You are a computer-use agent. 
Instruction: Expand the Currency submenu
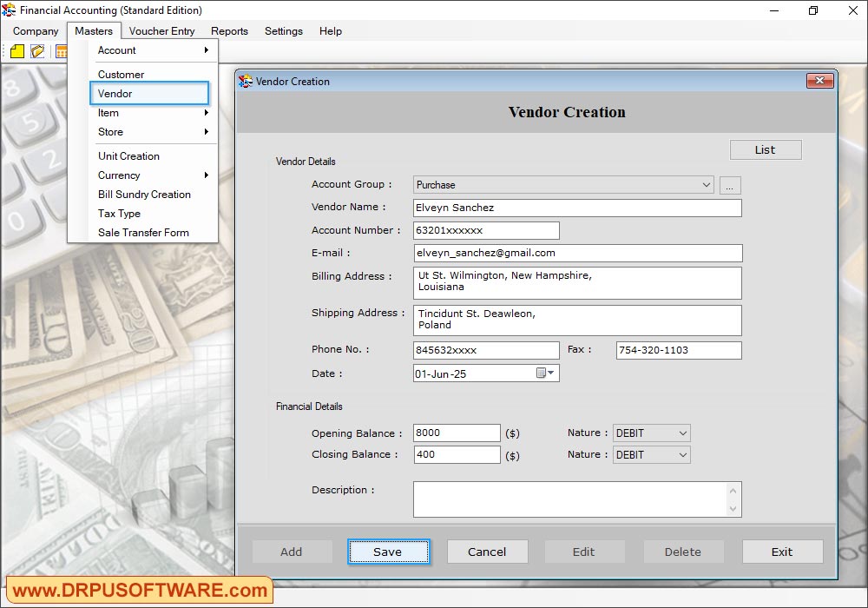point(152,175)
